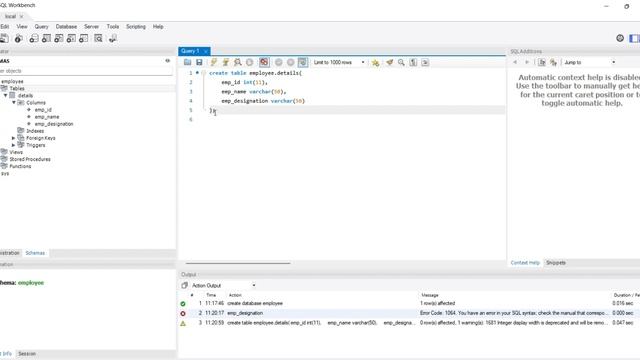This screenshot has height=360, width=640.
Task: Open the Database menu
Action: coord(66,27)
